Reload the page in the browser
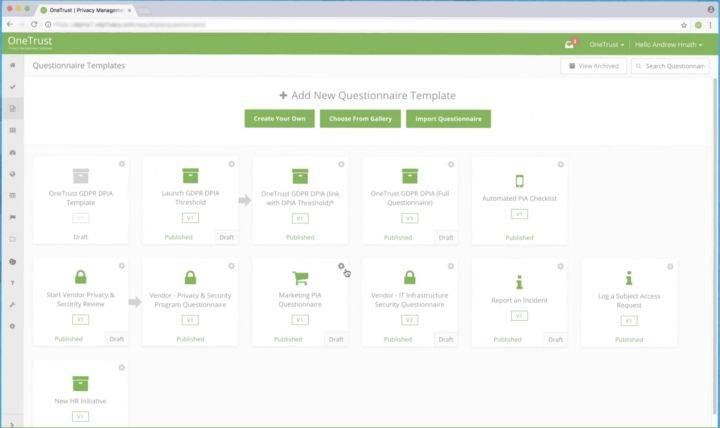Screen dimensions: 720x428 34,24
